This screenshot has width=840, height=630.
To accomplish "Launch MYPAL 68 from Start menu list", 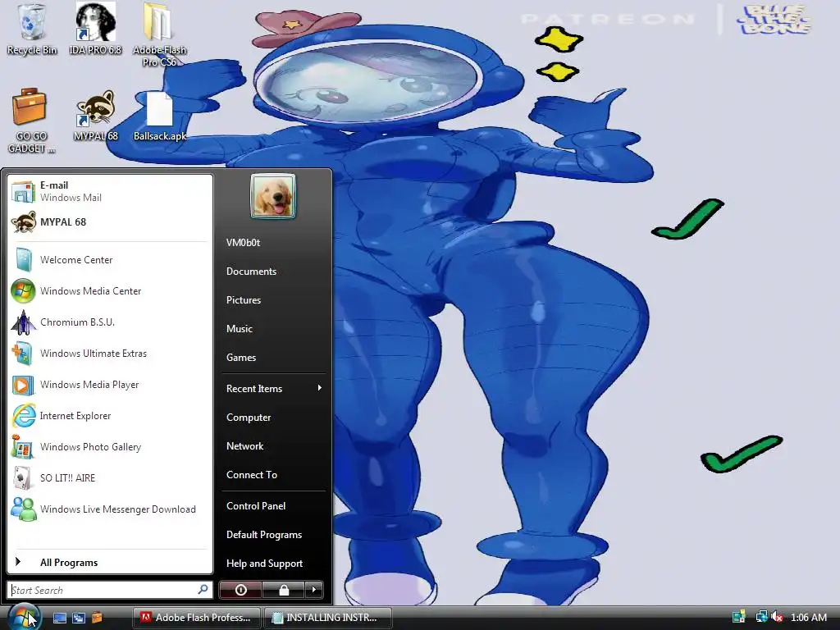I will click(110, 222).
